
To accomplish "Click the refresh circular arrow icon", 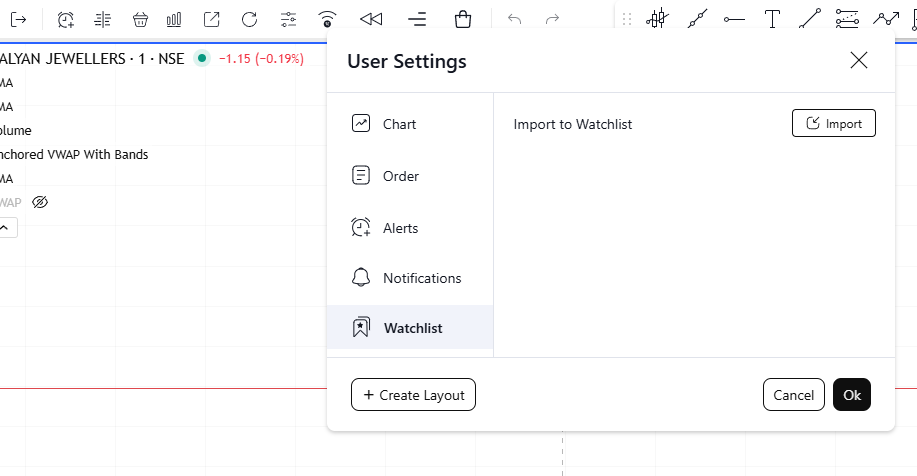I will tap(250, 20).
